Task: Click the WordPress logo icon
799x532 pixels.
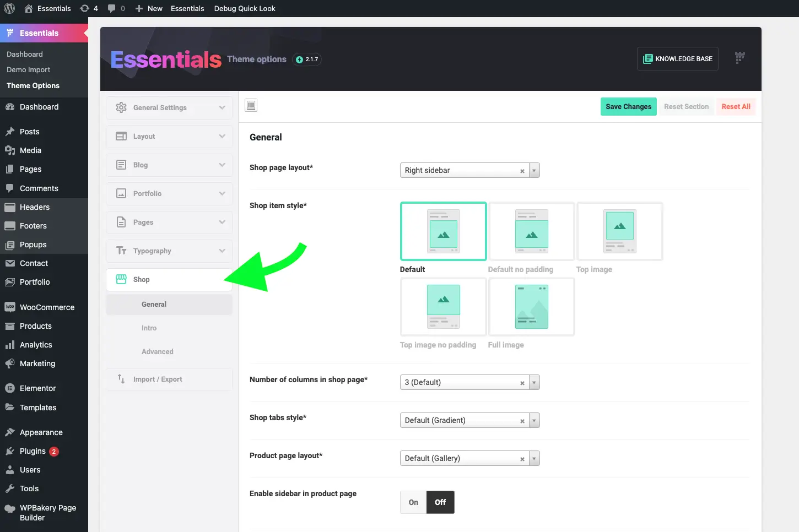Action: 9,8
